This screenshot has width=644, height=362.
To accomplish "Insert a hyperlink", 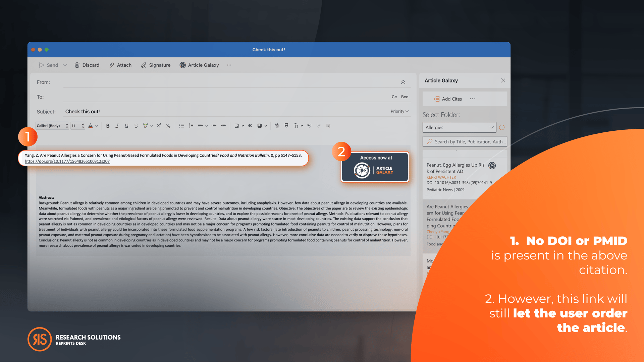I will tap(250, 126).
